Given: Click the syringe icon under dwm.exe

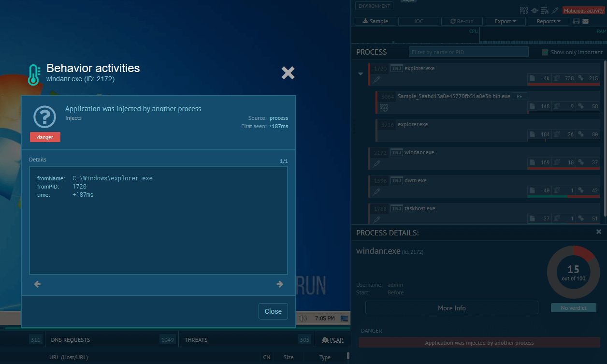Looking at the screenshot, I should tap(377, 191).
